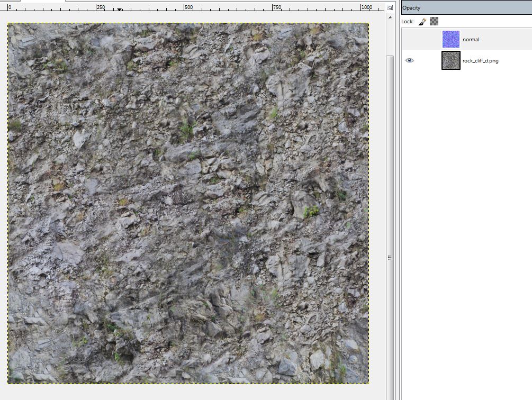Show the hidden normal layer
532x400 pixels.
pyautogui.click(x=410, y=39)
